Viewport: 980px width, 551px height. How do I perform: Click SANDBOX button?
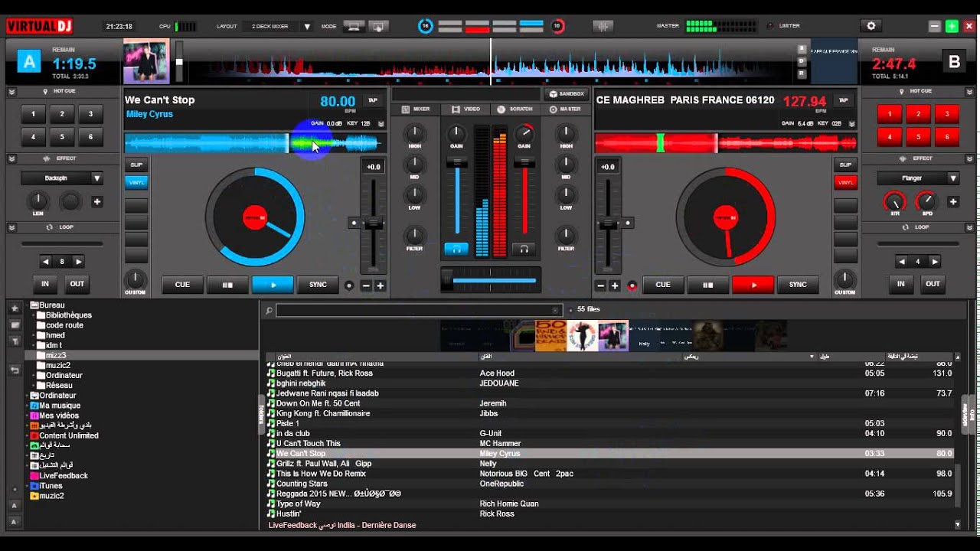(566, 93)
